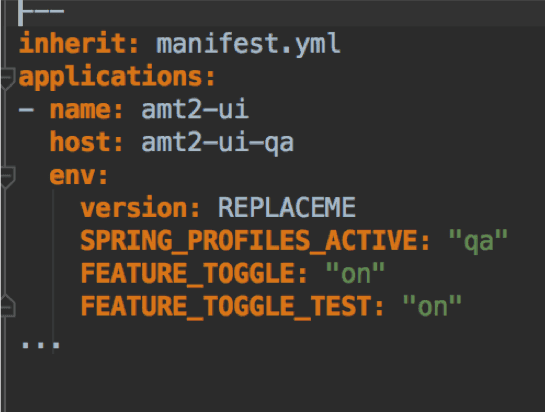Click the fold end marker beside FEATURE_TOGGLE_TEST

[x=7, y=306]
